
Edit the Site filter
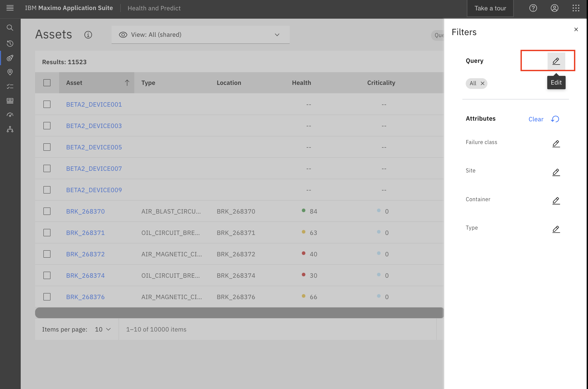(556, 172)
